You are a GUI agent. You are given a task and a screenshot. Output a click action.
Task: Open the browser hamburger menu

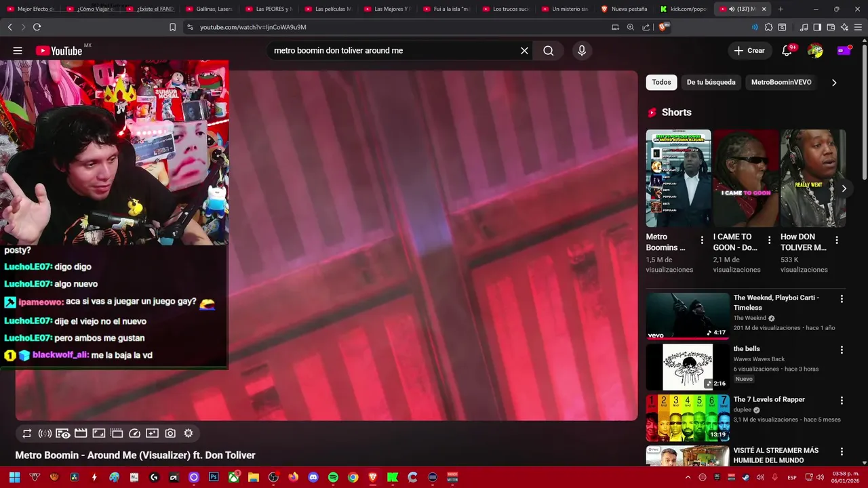[858, 27]
